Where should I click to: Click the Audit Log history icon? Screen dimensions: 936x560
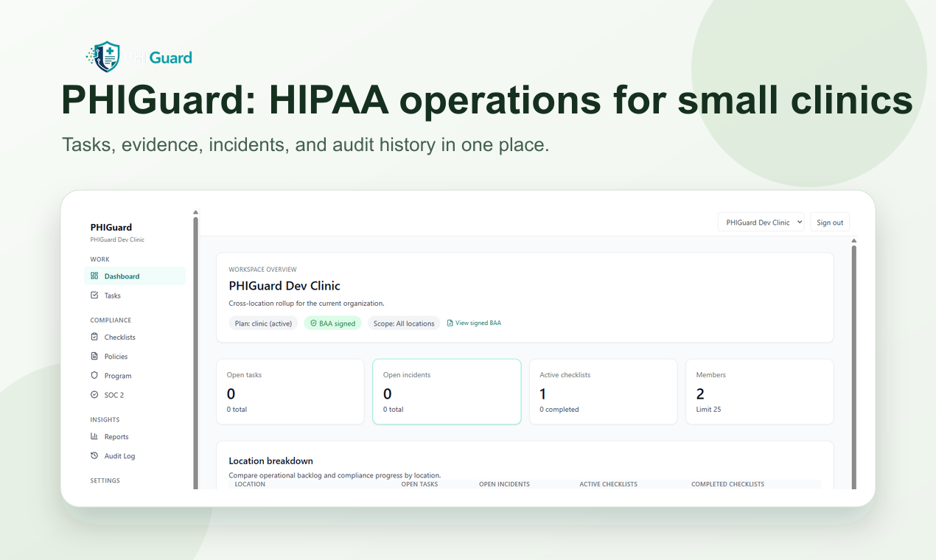pos(94,455)
